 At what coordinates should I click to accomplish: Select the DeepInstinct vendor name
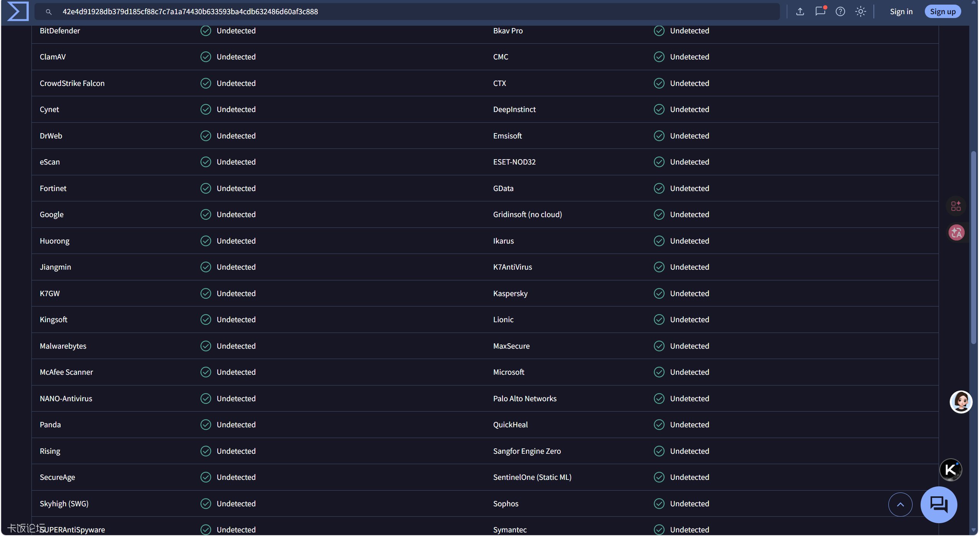point(514,109)
